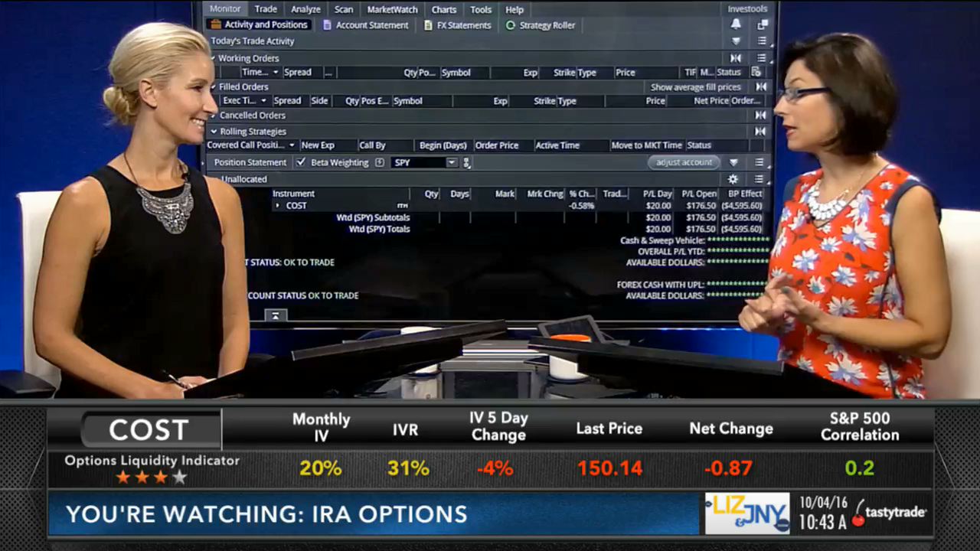Open the Position Statement actions menu icon
Viewport: 980px width, 551px height.
(759, 162)
